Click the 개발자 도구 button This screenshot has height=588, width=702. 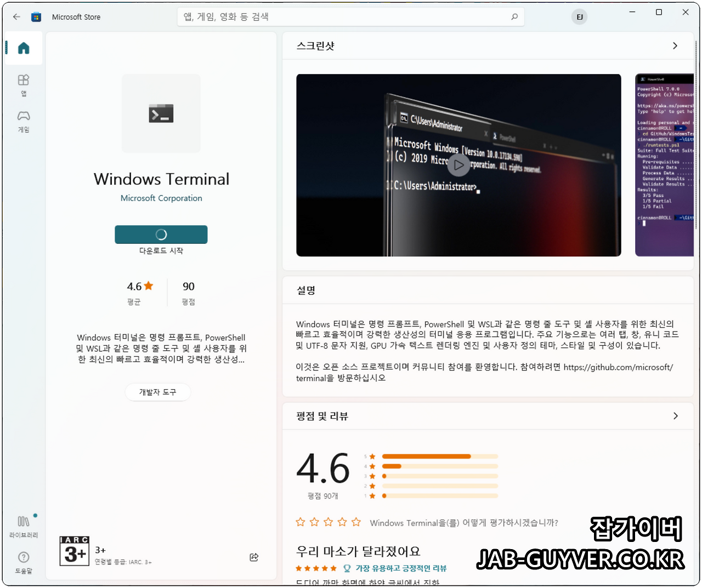click(x=158, y=392)
